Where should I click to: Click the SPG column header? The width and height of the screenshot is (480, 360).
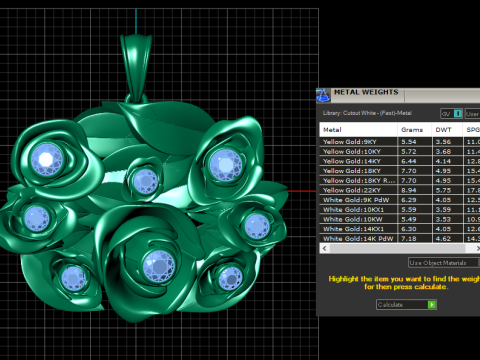471,130
